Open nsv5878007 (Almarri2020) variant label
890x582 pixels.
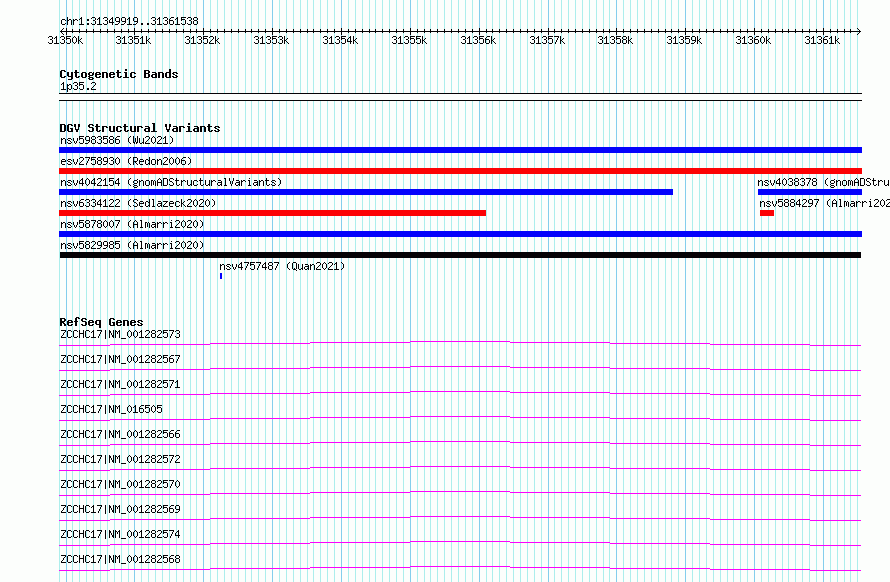[132, 224]
